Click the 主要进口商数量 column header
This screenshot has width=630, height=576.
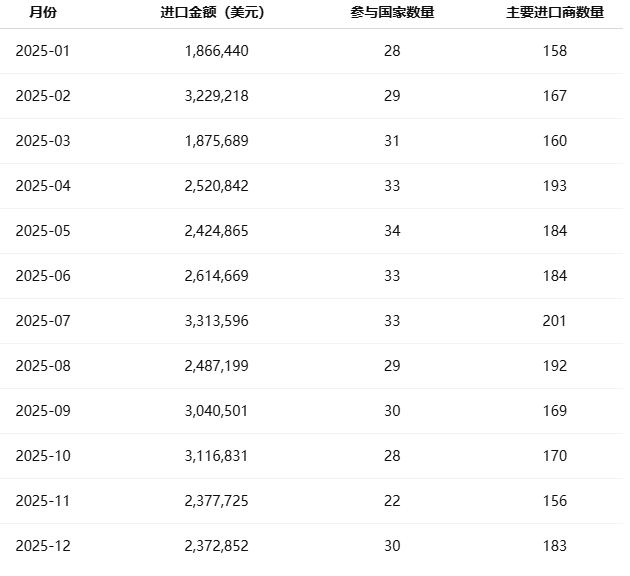[555, 13]
